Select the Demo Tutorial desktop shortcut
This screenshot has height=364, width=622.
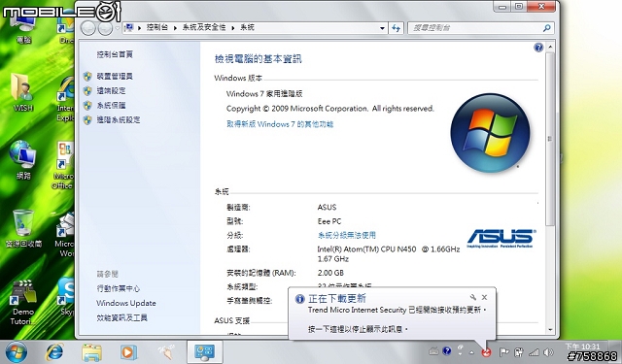tap(22, 302)
